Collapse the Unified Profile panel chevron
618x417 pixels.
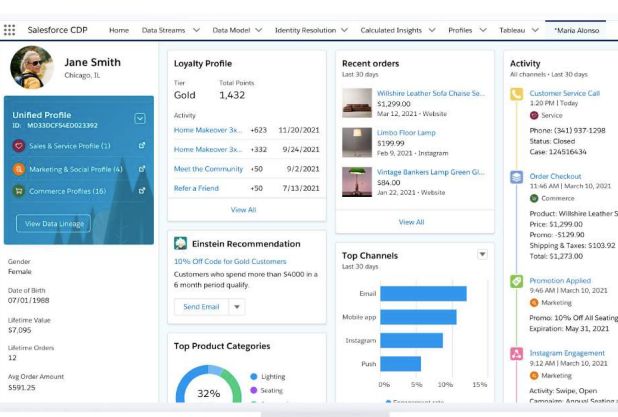point(140,119)
